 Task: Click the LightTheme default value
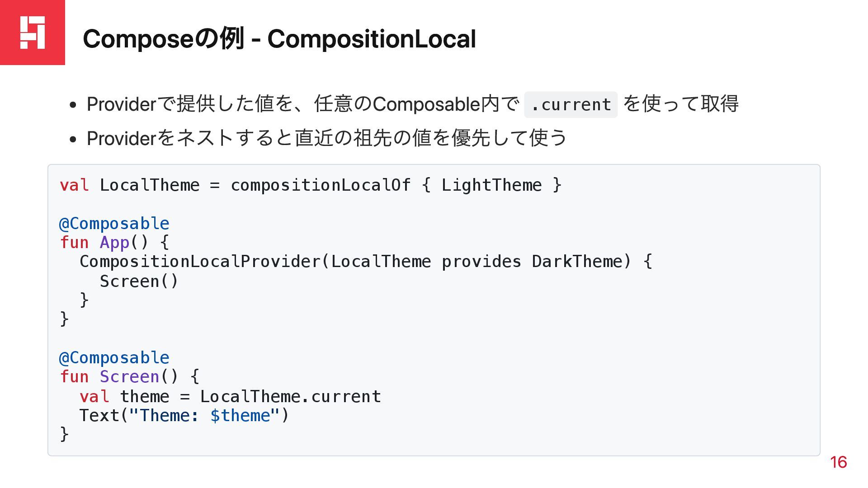click(x=491, y=185)
